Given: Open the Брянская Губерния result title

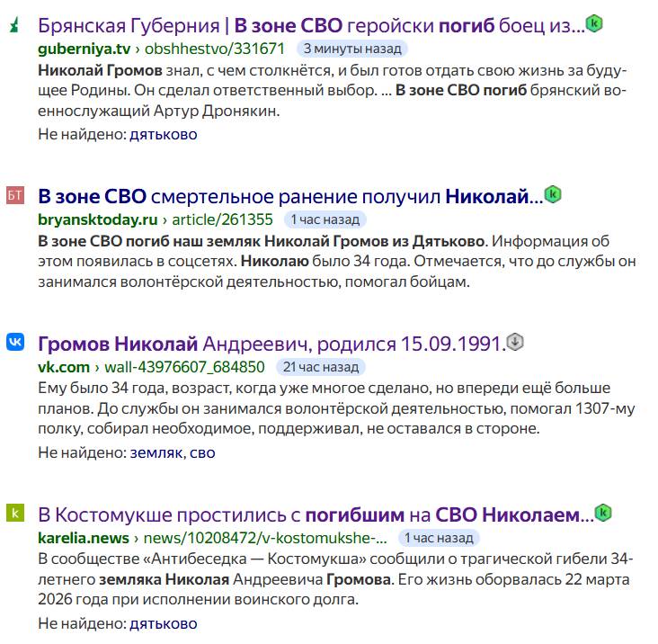Looking at the screenshot, I should click(x=311, y=26).
